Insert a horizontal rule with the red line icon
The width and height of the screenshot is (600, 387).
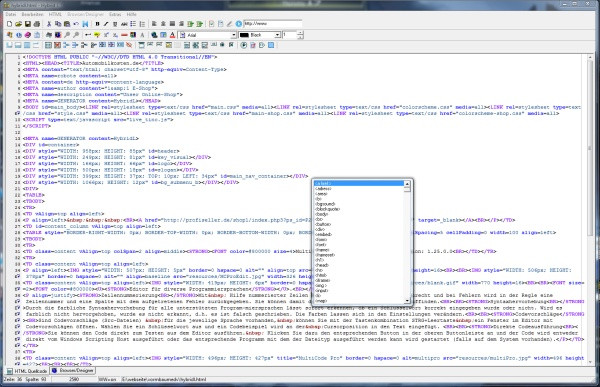pos(124,35)
